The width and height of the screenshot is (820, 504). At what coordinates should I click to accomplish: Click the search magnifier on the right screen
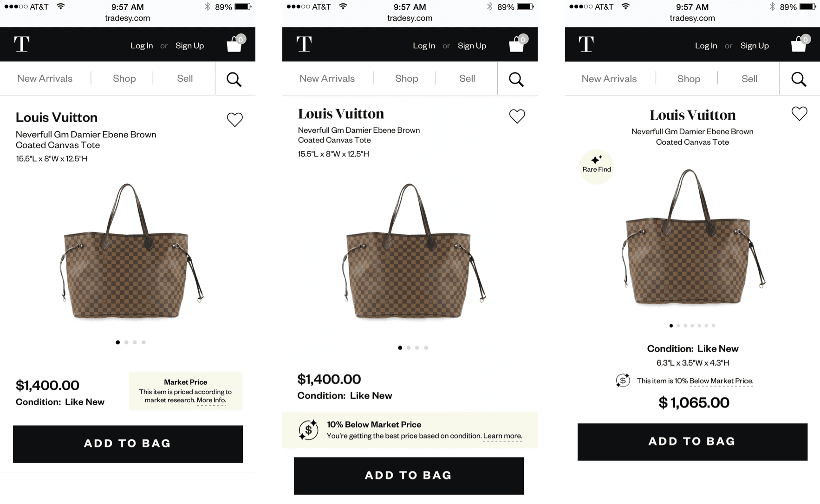[799, 79]
